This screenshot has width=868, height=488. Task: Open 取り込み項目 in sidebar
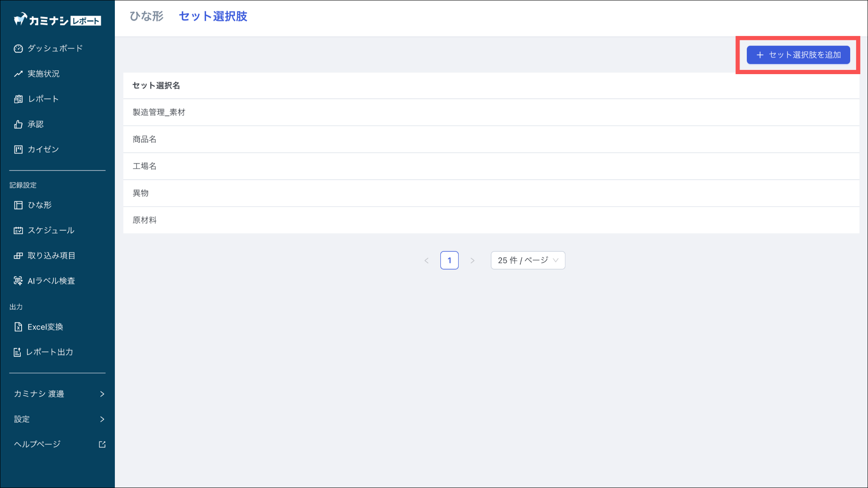click(51, 255)
